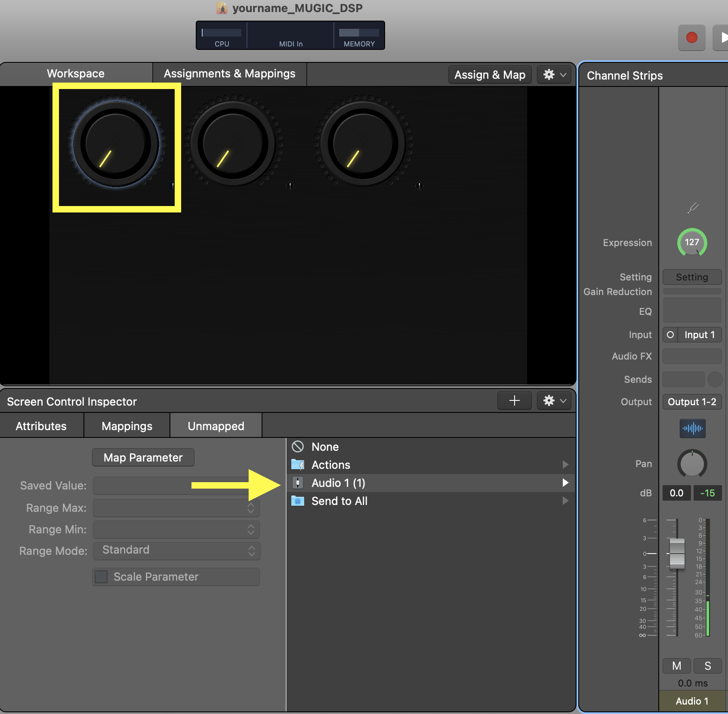This screenshot has width=728, height=714.
Task: Click the Expression knob showing 127
Action: [692, 243]
